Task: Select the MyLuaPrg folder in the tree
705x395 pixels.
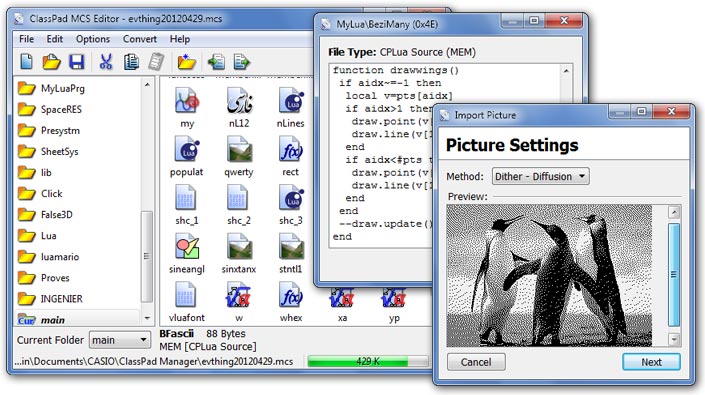Action: pos(51,88)
